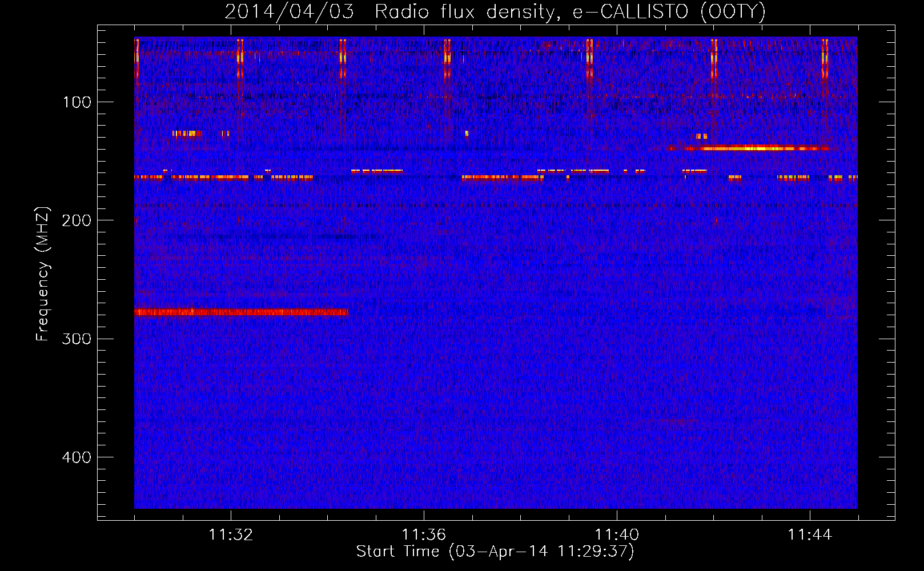Click the long red emission band near 280 MHz
Viewport: 924px width, 571px height.
241,312
